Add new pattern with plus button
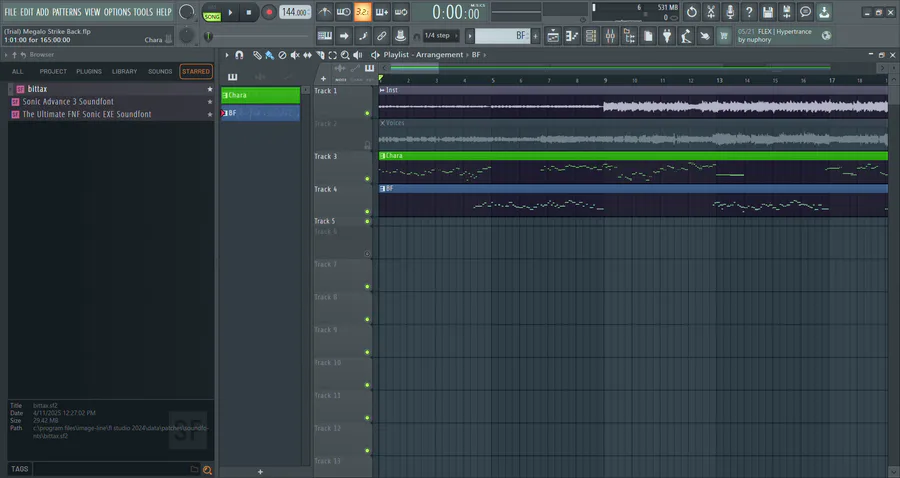 point(536,36)
